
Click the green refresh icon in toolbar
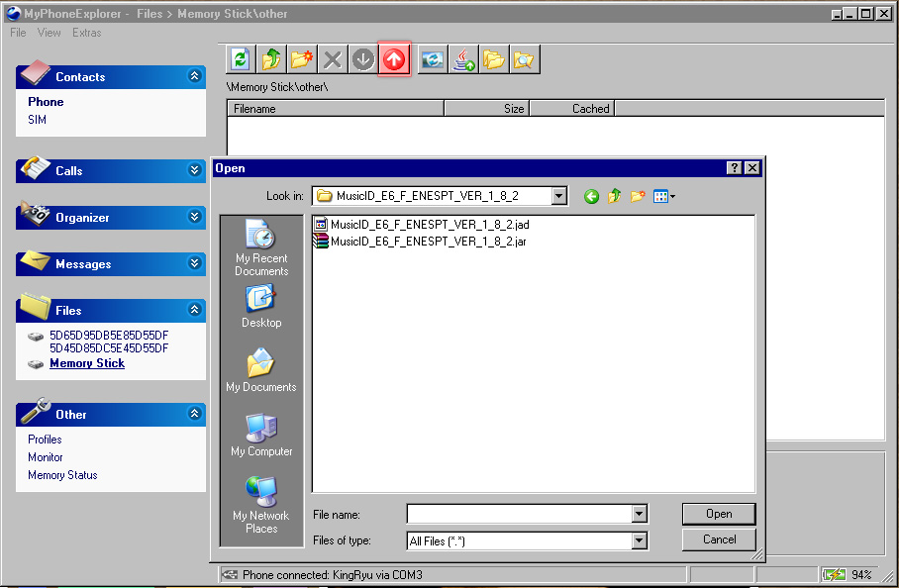240,60
